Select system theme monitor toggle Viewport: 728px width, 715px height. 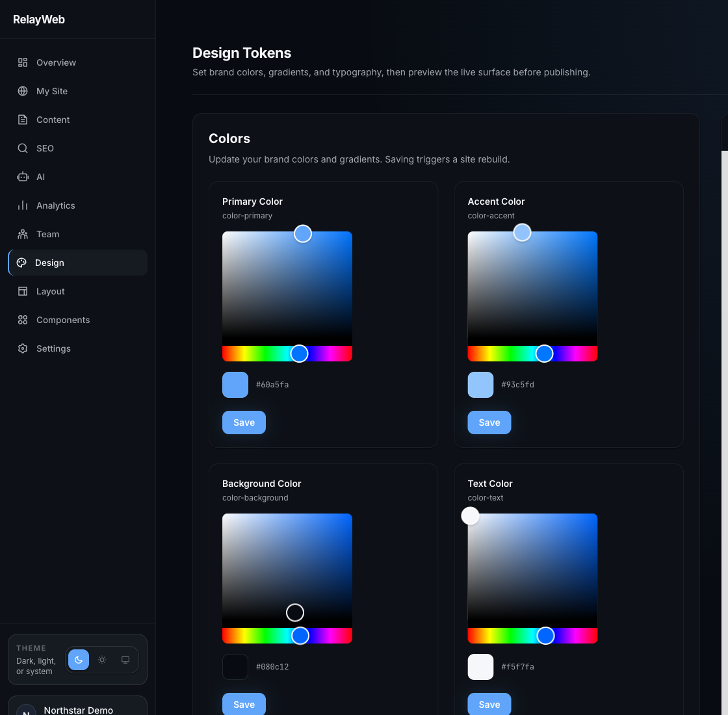[x=125, y=660]
